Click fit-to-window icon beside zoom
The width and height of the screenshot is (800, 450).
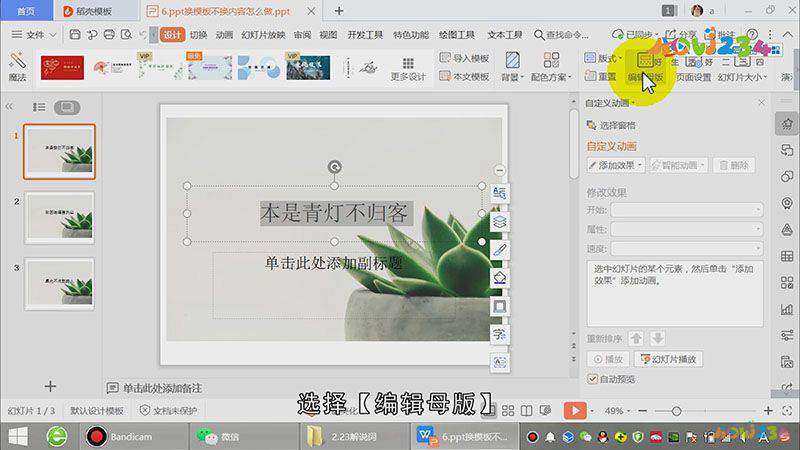tap(787, 410)
